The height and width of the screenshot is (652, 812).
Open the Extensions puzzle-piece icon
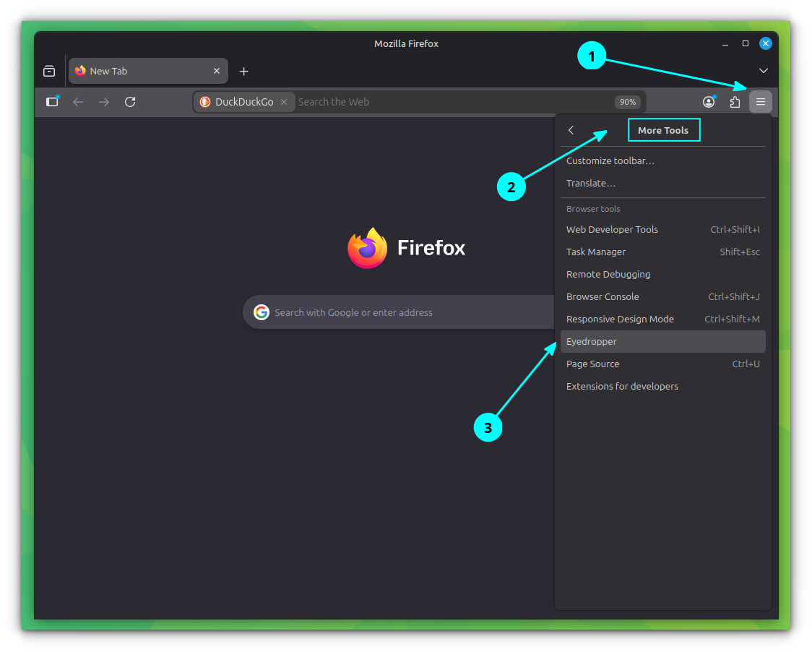tap(735, 102)
